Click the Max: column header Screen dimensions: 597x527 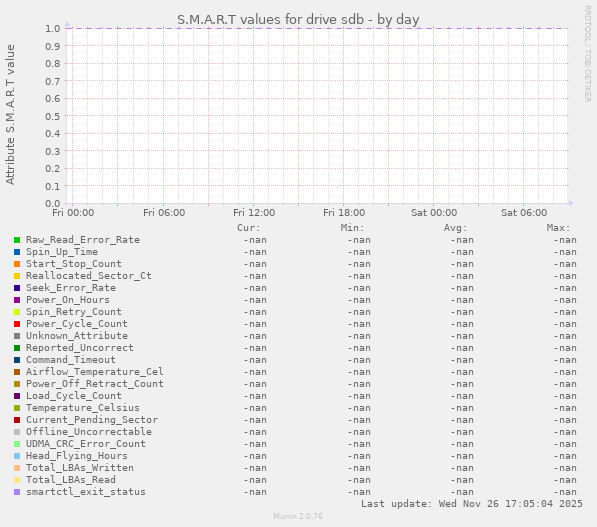(559, 228)
